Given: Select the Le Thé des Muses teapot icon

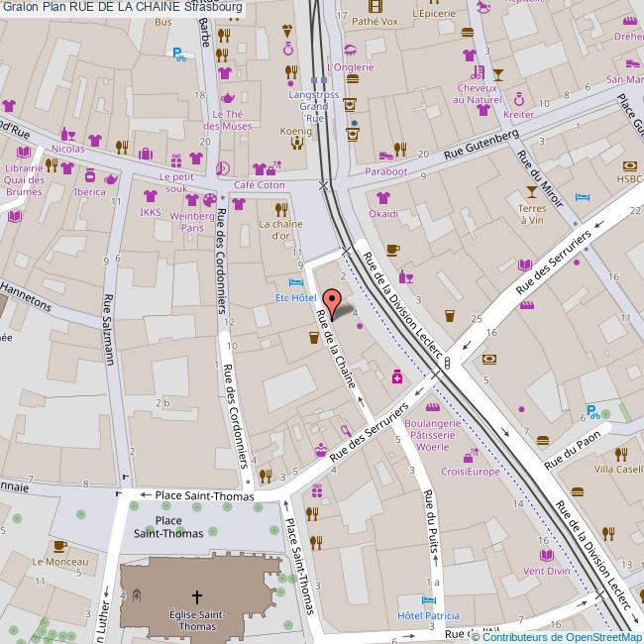Looking at the screenshot, I should [228, 97].
